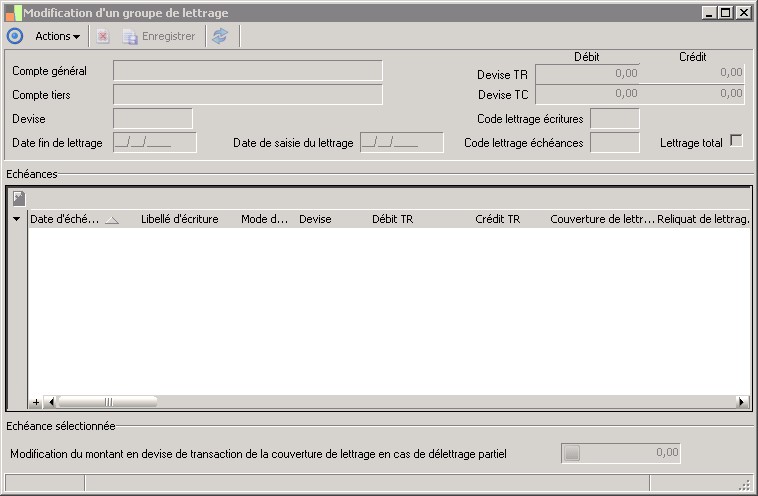This screenshot has height=496, width=758.
Task: Click the small grey button beside modification amount
Action: (x=572, y=453)
